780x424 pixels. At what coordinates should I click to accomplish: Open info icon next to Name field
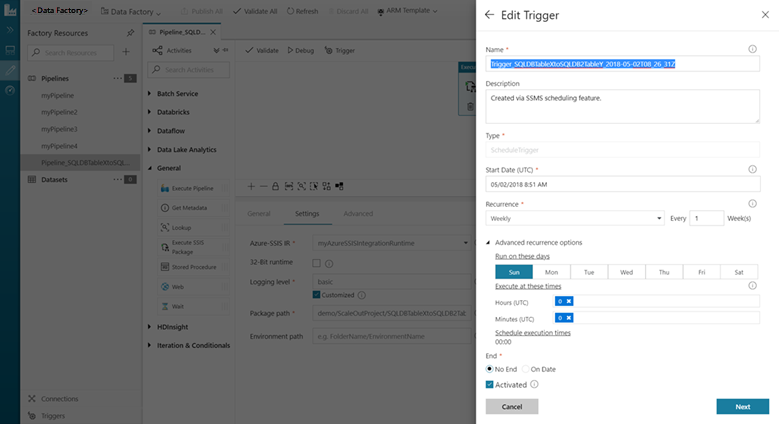752,49
